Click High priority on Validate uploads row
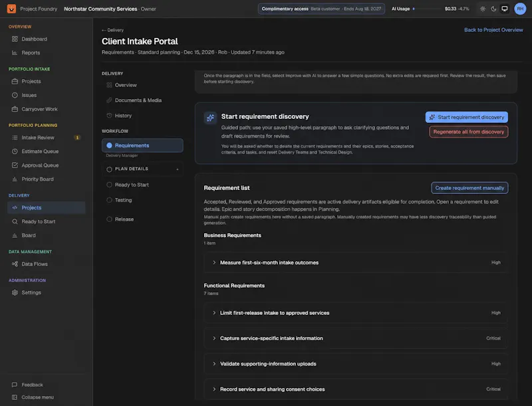 pyautogui.click(x=495, y=363)
